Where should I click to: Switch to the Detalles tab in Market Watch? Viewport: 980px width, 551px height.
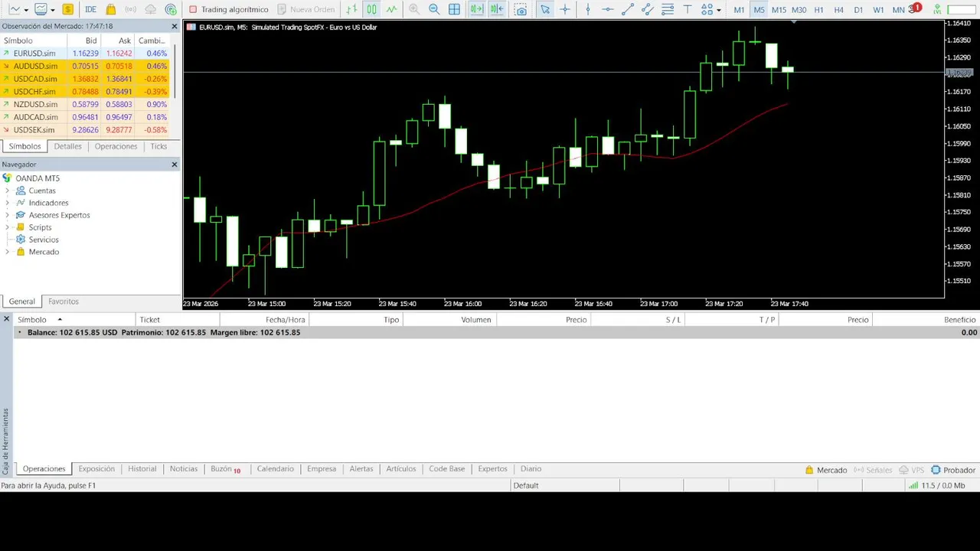(67, 146)
